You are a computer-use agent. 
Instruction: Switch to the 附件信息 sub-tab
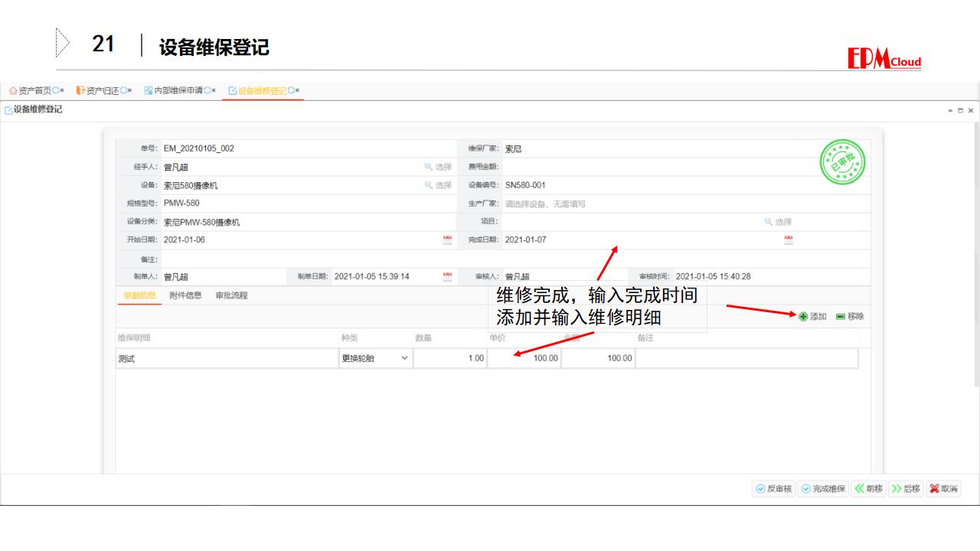(185, 295)
